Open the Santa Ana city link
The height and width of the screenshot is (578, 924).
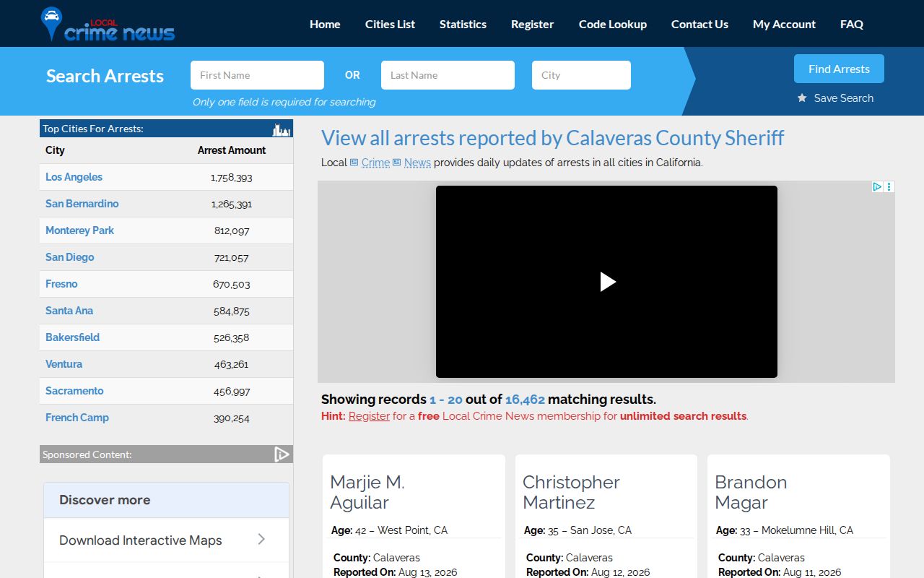pyautogui.click(x=69, y=311)
